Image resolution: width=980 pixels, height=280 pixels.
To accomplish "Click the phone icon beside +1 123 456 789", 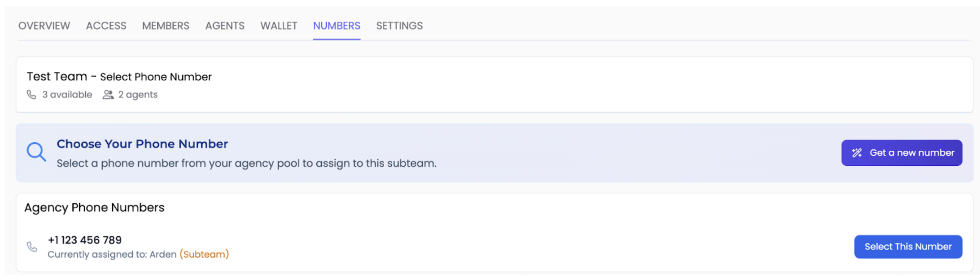I will coord(32,246).
